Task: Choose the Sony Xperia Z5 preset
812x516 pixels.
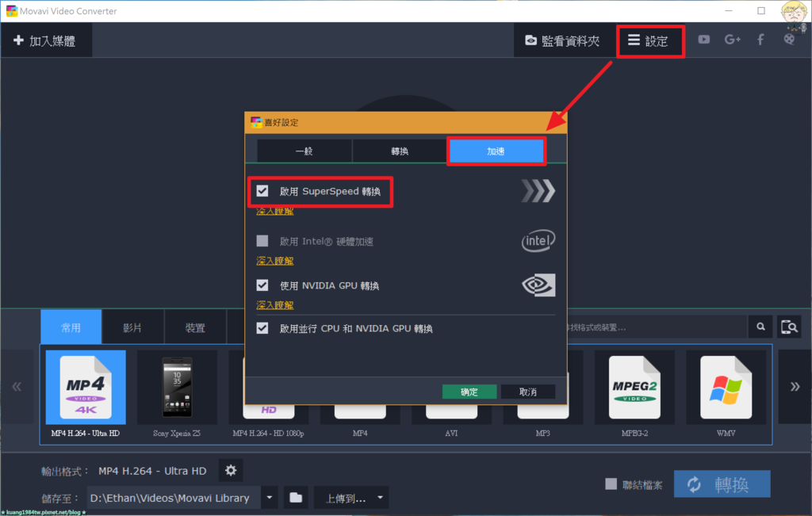Action: click(177, 395)
